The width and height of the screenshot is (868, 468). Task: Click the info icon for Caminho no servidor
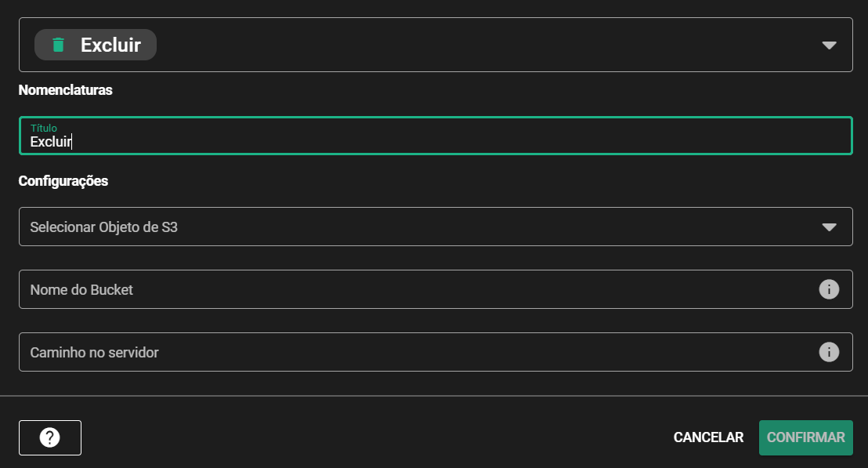829,352
